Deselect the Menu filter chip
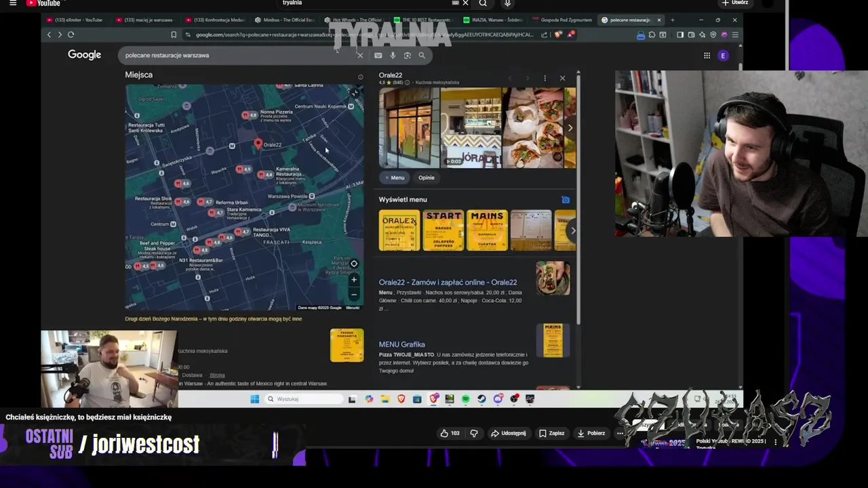This screenshot has height=488, width=868. (x=394, y=178)
